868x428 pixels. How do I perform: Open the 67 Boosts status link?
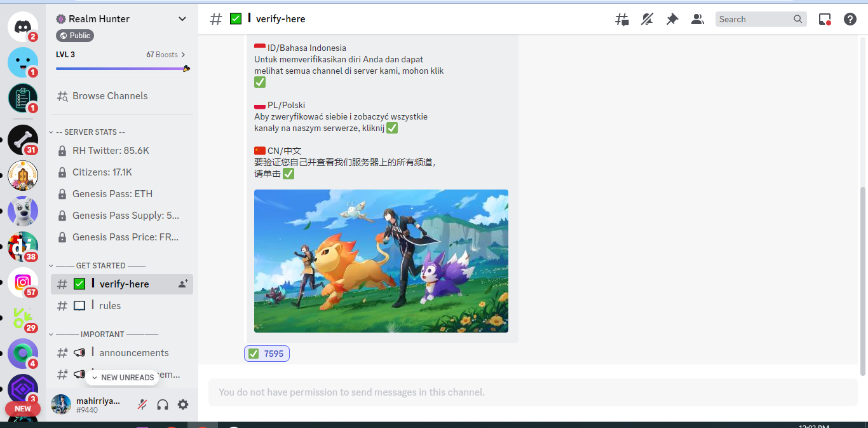tap(166, 55)
